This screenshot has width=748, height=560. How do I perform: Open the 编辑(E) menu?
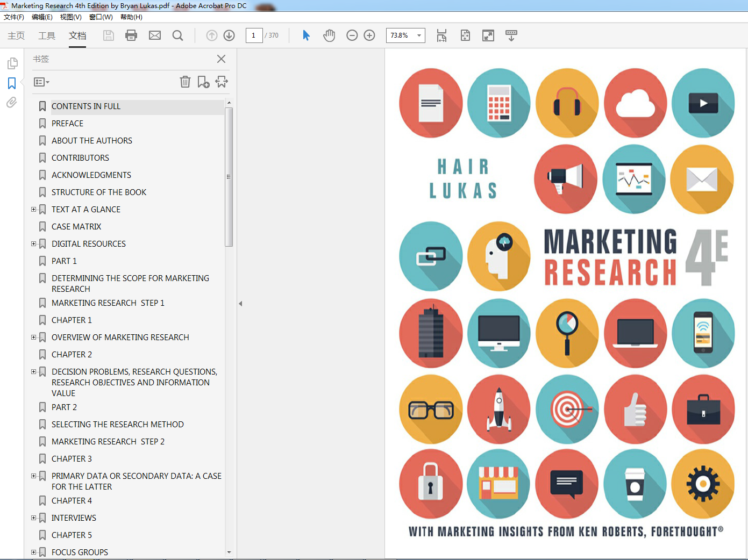(x=42, y=17)
